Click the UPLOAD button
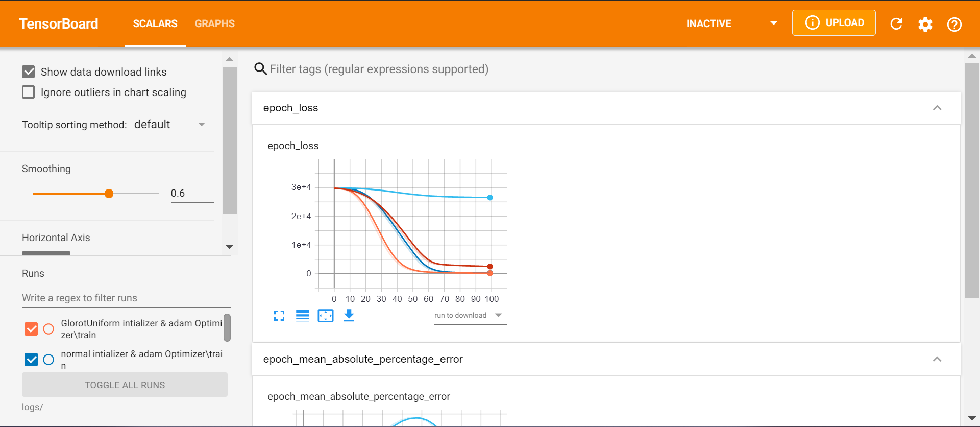 point(834,23)
